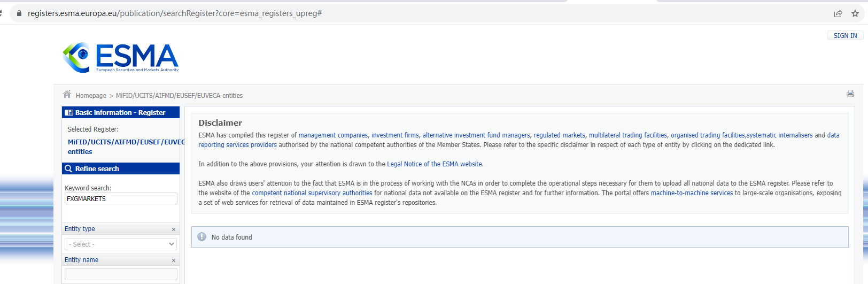The height and width of the screenshot is (284, 868).
Task: Click the home icon in breadcrumb
Action: (x=67, y=95)
